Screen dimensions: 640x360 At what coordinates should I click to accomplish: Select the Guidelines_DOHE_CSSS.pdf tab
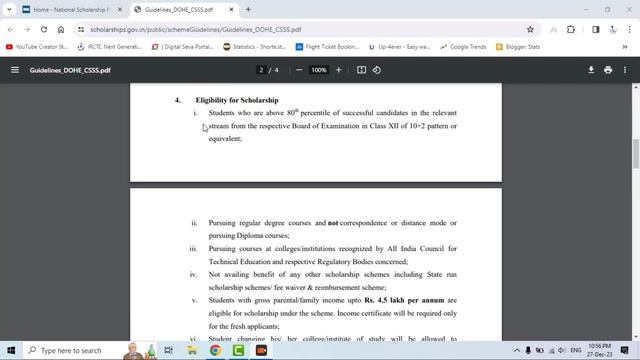click(179, 9)
